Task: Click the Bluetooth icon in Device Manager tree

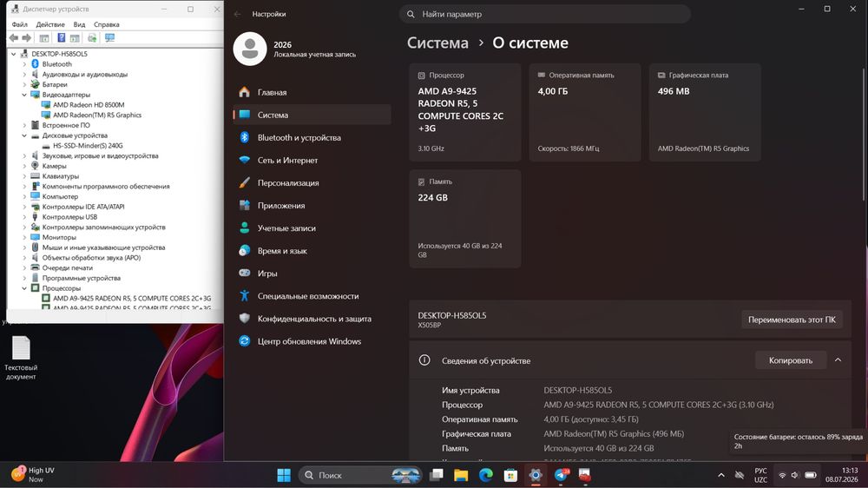Action: click(x=35, y=64)
